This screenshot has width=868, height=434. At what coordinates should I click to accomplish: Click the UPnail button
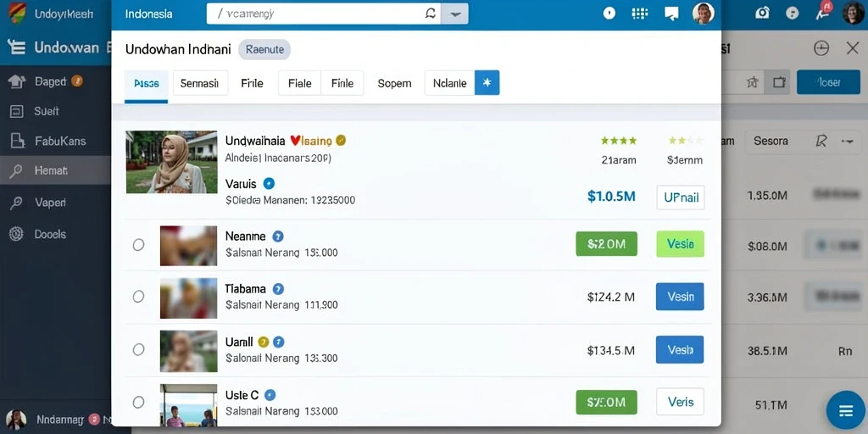pyautogui.click(x=681, y=198)
